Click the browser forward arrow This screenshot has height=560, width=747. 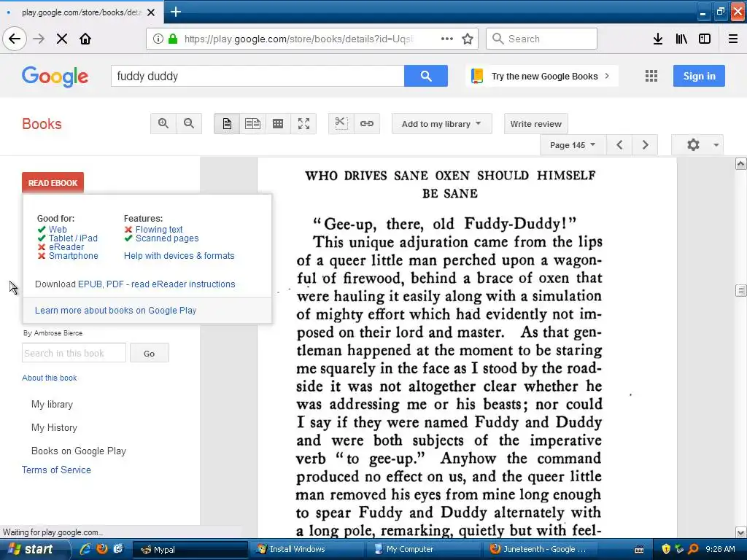point(39,39)
